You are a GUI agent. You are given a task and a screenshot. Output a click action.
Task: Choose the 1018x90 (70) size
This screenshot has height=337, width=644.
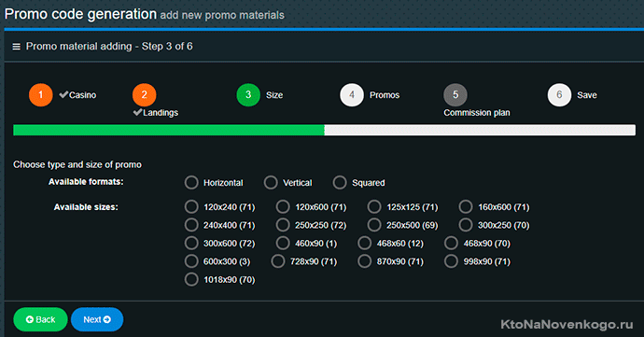pyautogui.click(x=191, y=279)
